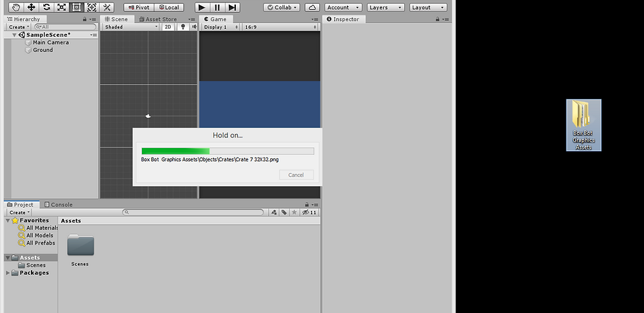Select the Hand tool
Image resolution: width=644 pixels, height=313 pixels.
pyautogui.click(x=16, y=7)
